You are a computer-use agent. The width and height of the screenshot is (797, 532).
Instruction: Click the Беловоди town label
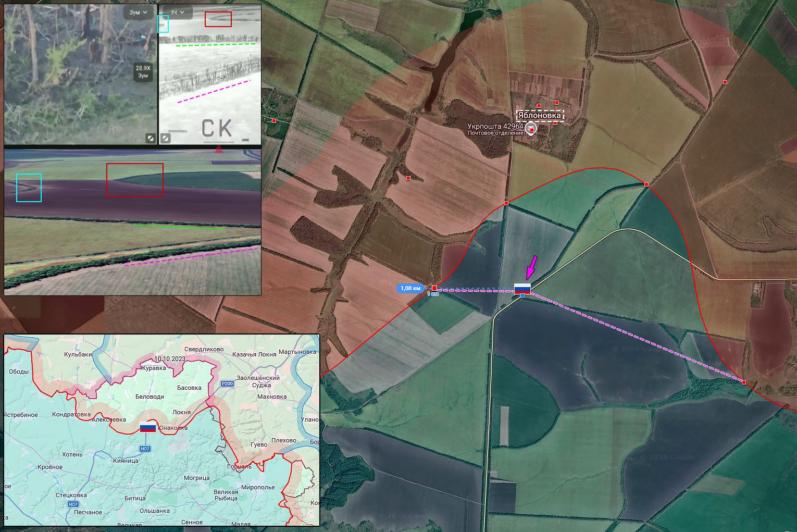click(150, 397)
